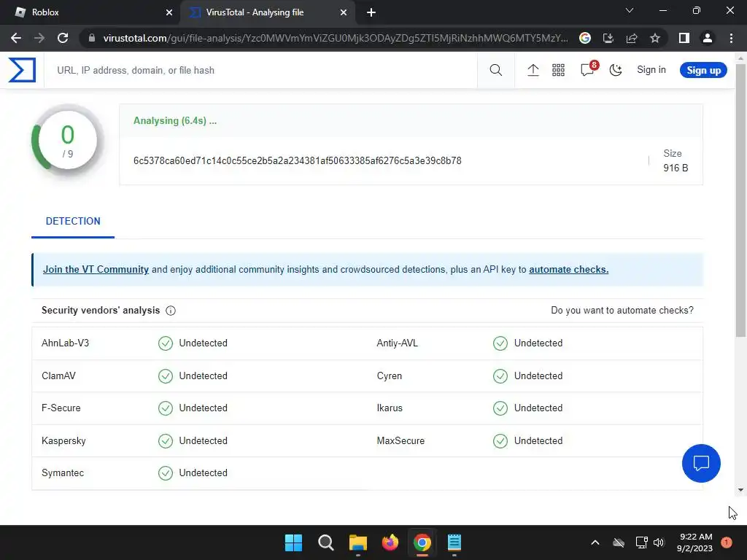Toggle the browser side panel icon
747x560 pixels.
tap(684, 38)
